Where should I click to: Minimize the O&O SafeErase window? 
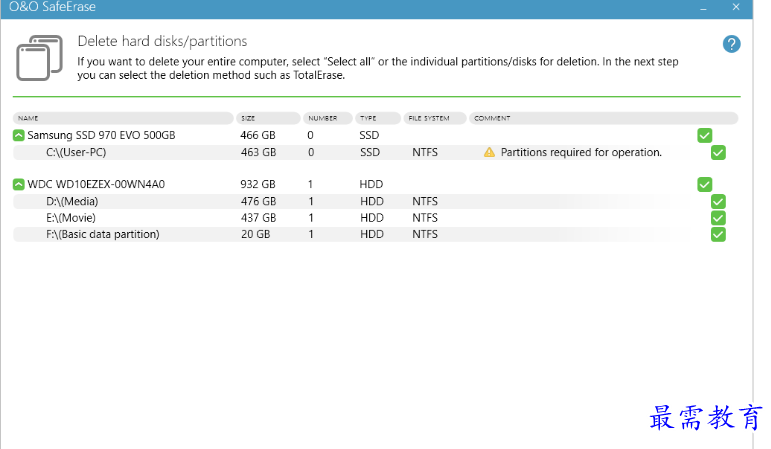[704, 8]
